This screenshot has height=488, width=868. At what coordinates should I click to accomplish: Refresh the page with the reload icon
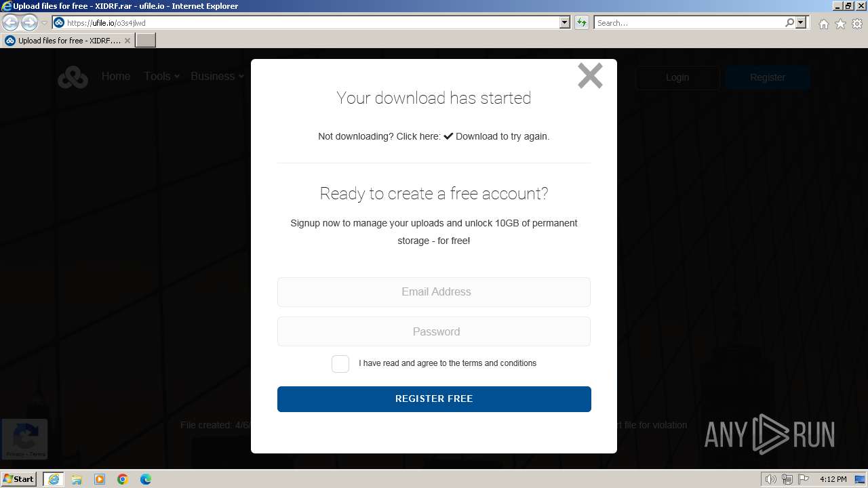point(581,22)
